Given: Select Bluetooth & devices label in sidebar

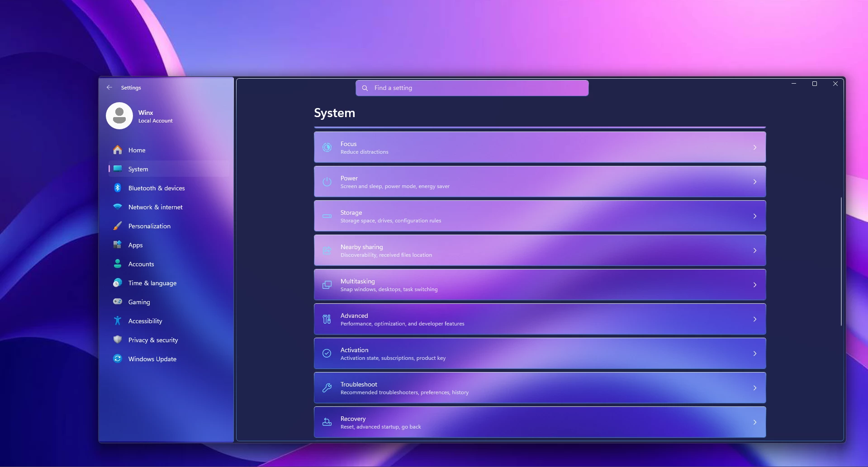Looking at the screenshot, I should (157, 188).
